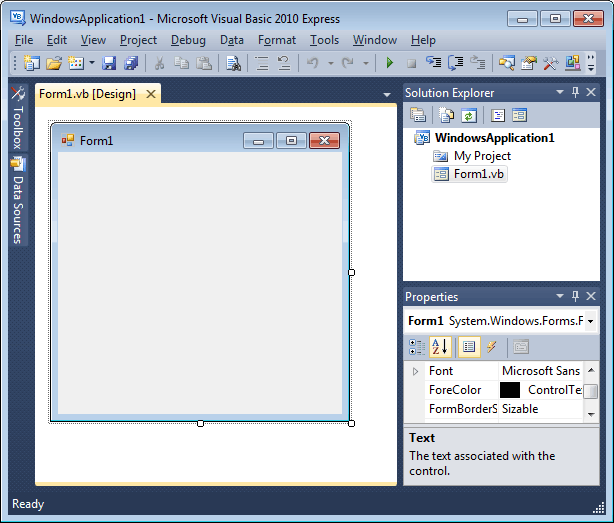Click the Error List toolbar icon
Screen dimensions: 614x523
572,63
